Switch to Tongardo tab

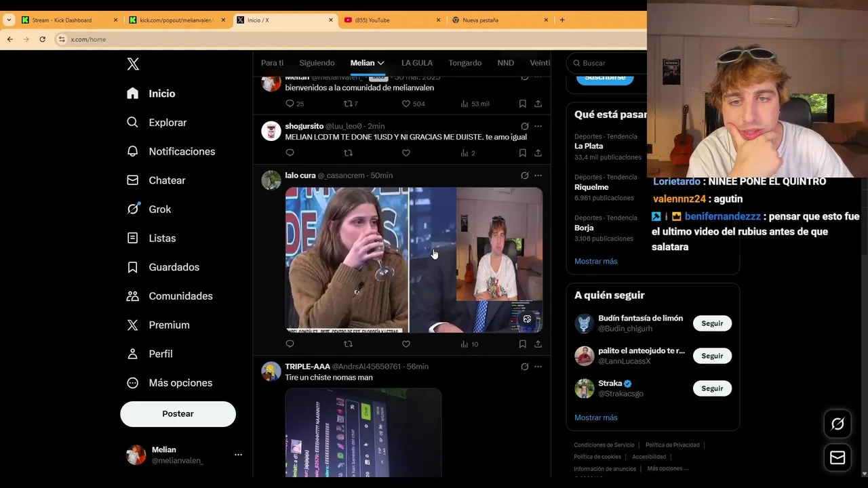tap(465, 63)
